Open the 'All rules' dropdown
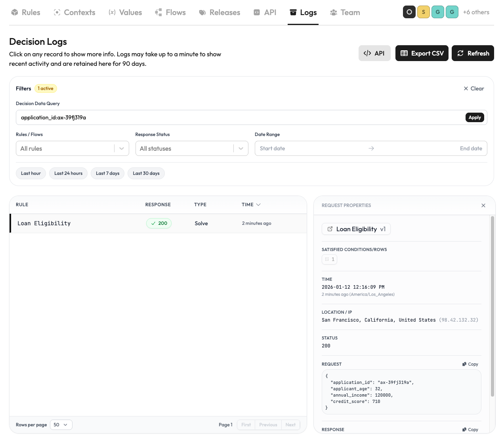Image resolution: width=504 pixels, height=443 pixels. tap(72, 148)
